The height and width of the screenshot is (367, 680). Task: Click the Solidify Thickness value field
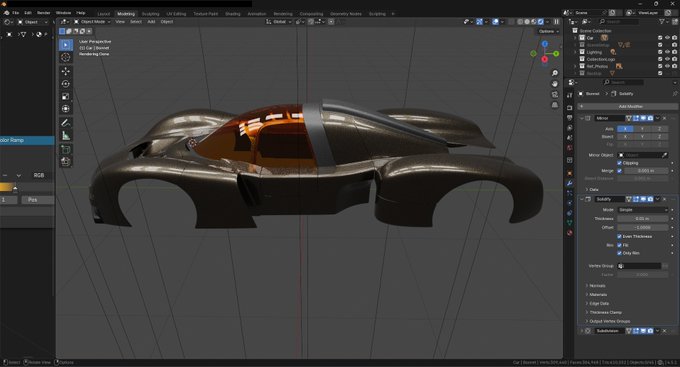pos(643,219)
